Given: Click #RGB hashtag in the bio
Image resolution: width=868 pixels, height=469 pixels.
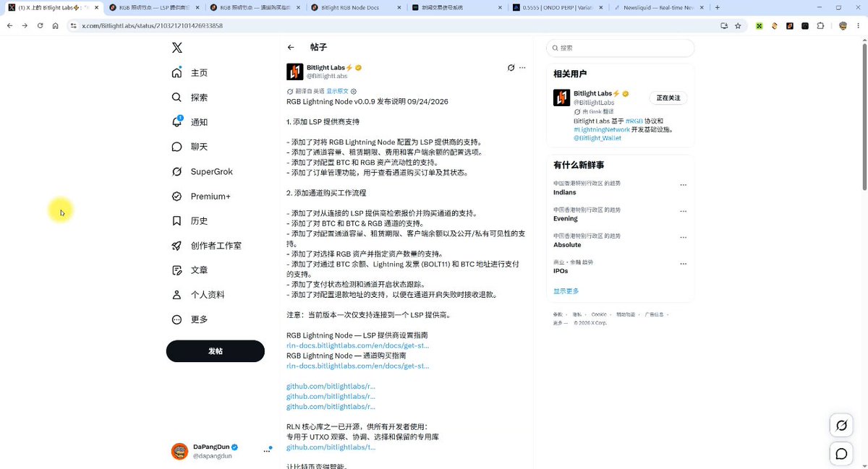Looking at the screenshot, I should [x=634, y=121].
